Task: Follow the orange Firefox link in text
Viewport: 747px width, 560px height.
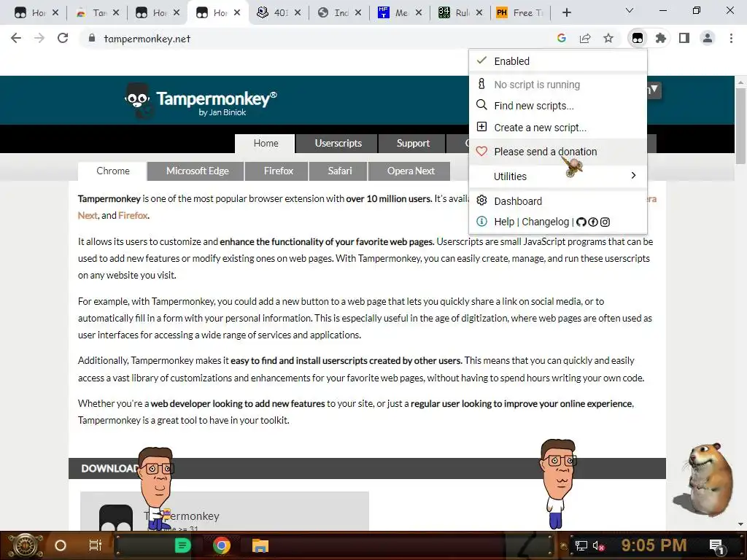Action: (x=133, y=215)
